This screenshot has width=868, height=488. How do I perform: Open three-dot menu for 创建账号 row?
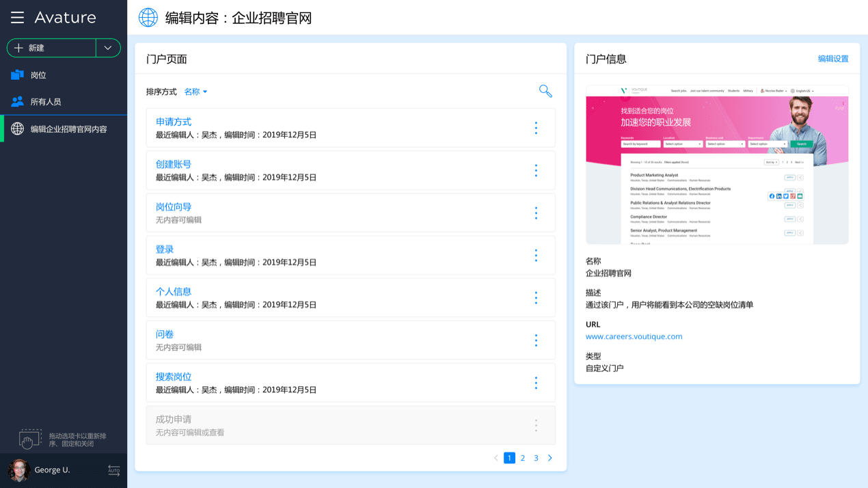click(536, 170)
